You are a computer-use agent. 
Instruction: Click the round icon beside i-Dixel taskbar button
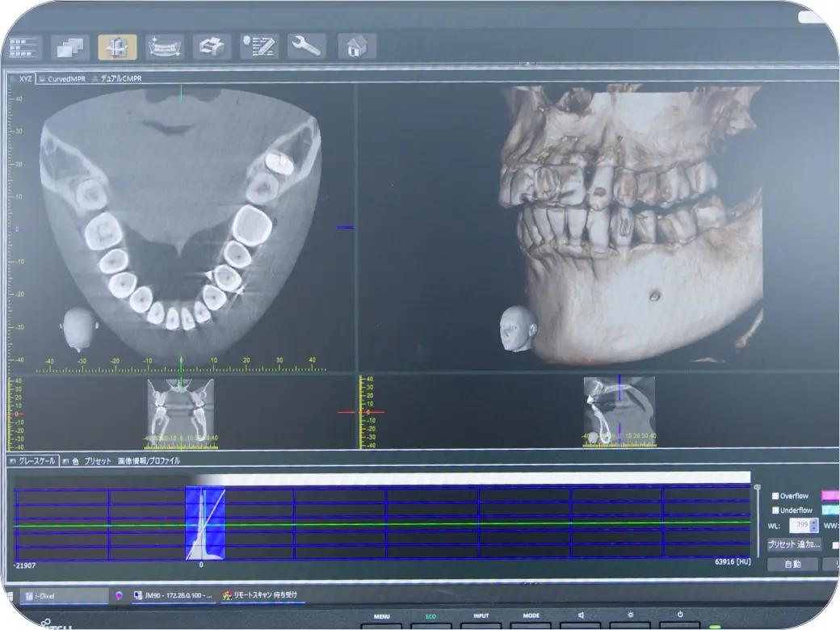[x=119, y=596]
